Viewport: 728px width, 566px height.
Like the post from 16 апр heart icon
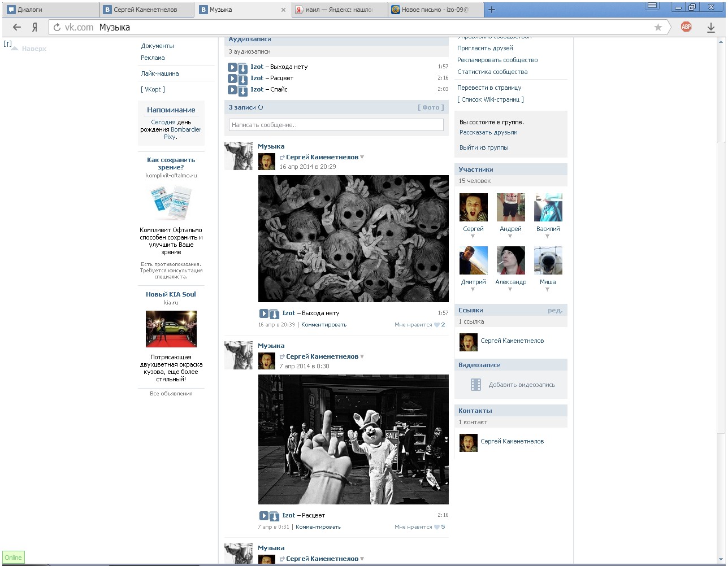click(437, 325)
